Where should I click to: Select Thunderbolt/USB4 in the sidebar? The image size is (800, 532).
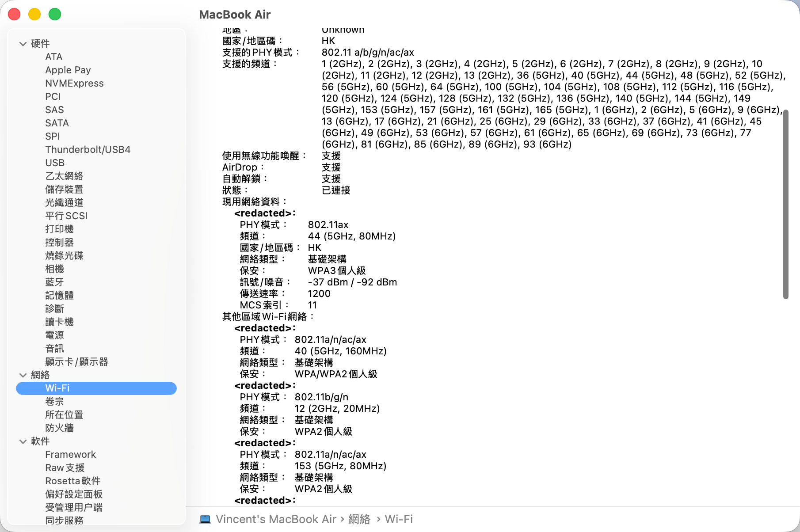pos(88,150)
